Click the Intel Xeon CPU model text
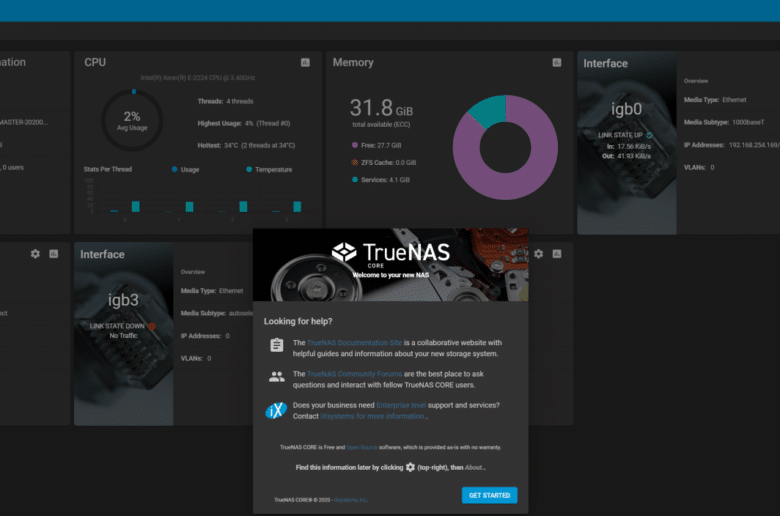The image size is (780, 516). pyautogui.click(x=198, y=78)
